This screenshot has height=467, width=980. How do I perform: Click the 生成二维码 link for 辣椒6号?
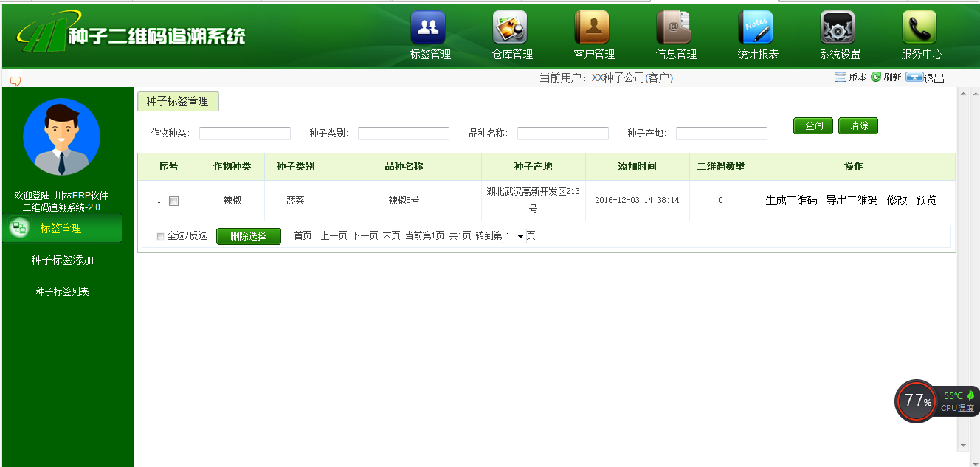[790, 200]
